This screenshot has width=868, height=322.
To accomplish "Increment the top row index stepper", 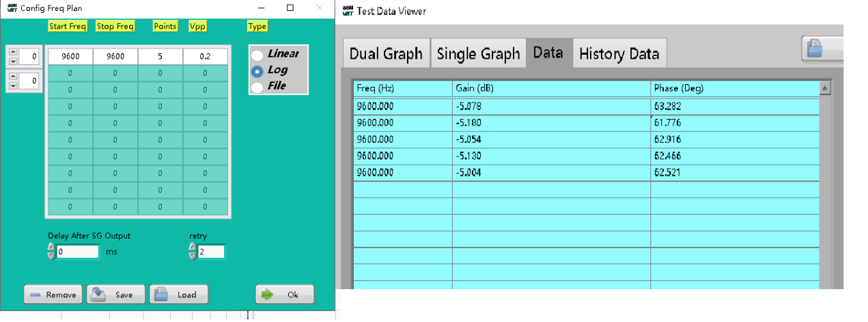I will 12,52.
